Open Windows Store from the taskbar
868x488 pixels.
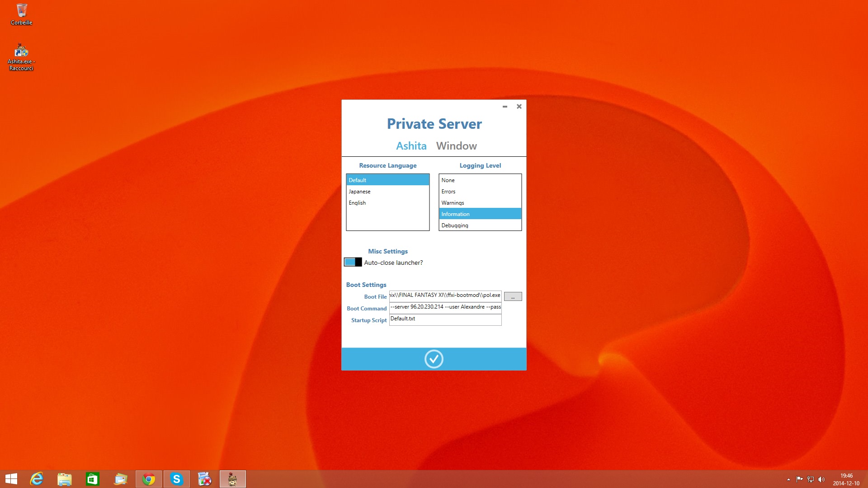pyautogui.click(x=93, y=479)
